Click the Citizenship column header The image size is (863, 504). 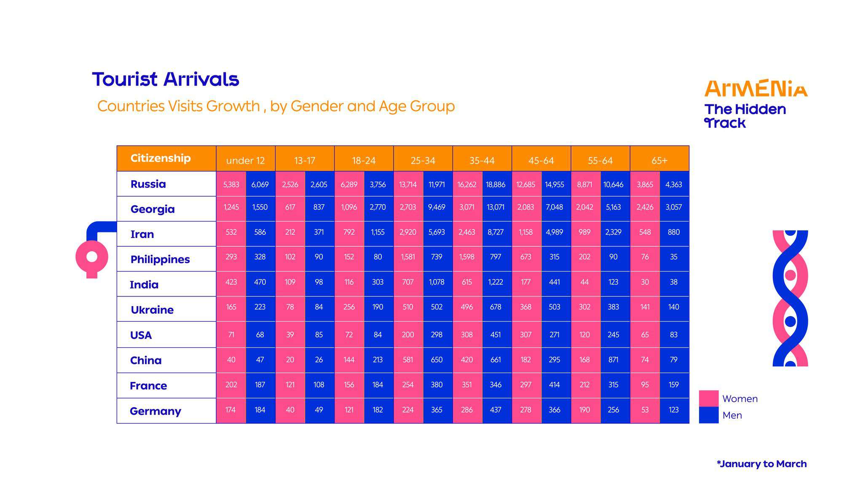(x=161, y=158)
